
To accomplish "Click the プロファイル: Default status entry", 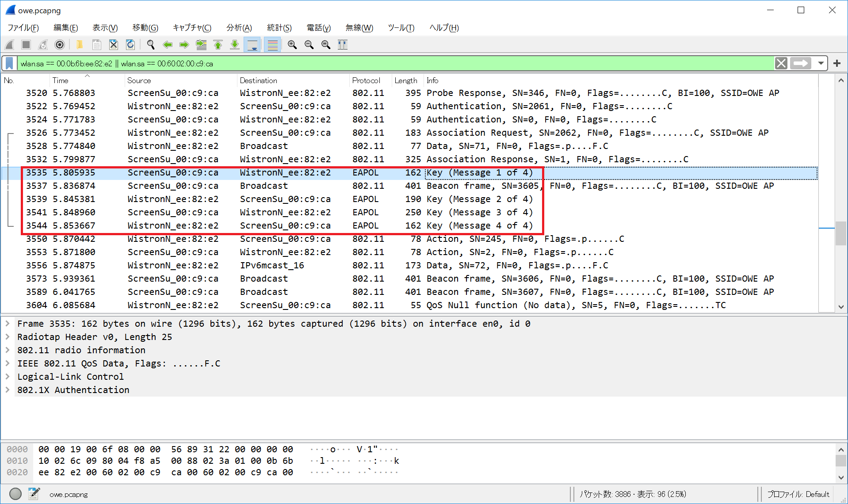I will coord(798,494).
